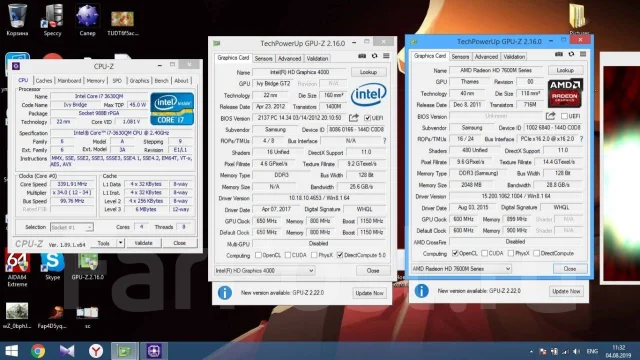Toggle UEFI checkbox in AMD GPU-Z
640x360 pixels.
click(x=564, y=116)
